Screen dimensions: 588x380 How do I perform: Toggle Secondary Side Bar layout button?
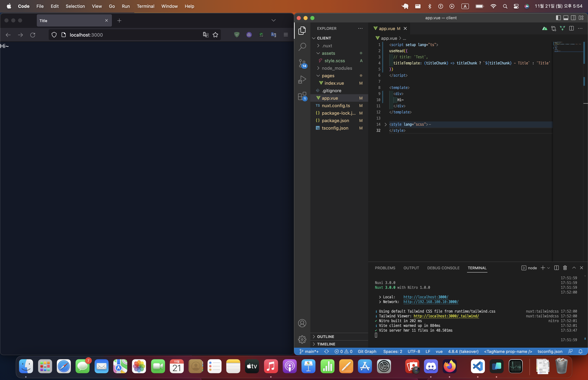pyautogui.click(x=573, y=18)
